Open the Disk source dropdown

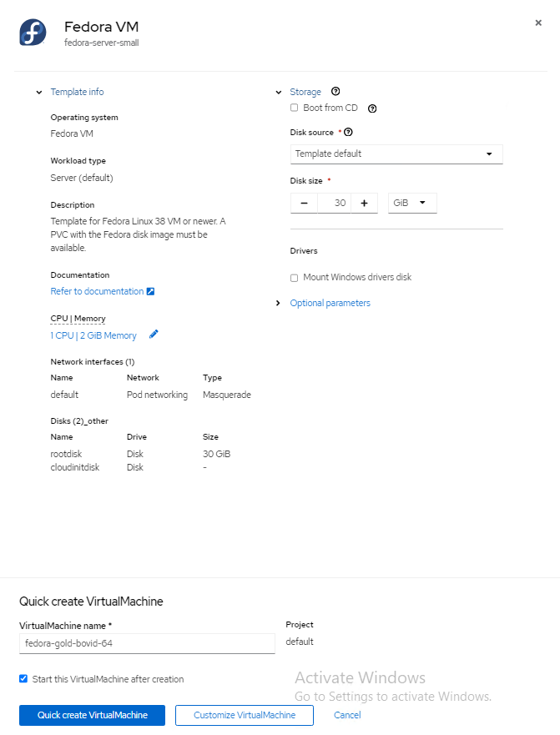click(x=396, y=154)
